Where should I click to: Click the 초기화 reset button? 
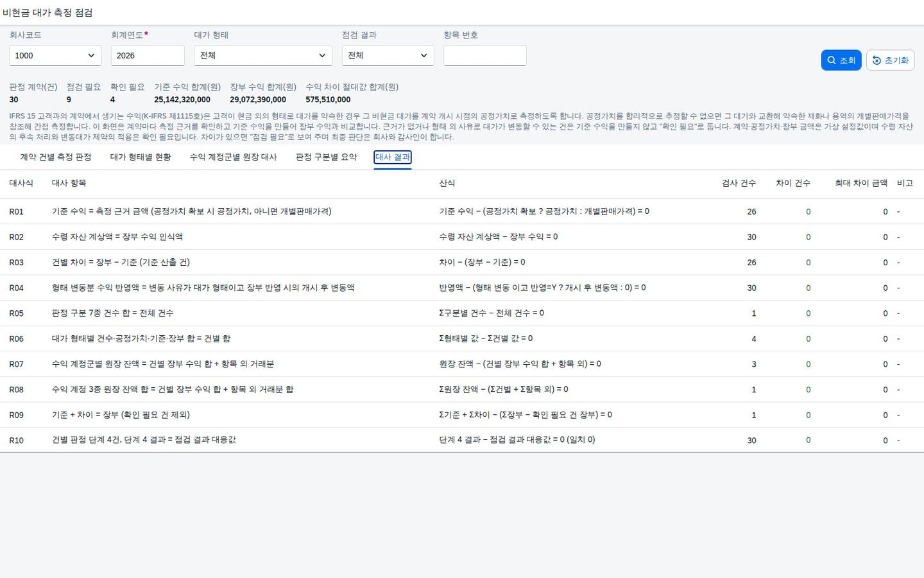point(890,60)
